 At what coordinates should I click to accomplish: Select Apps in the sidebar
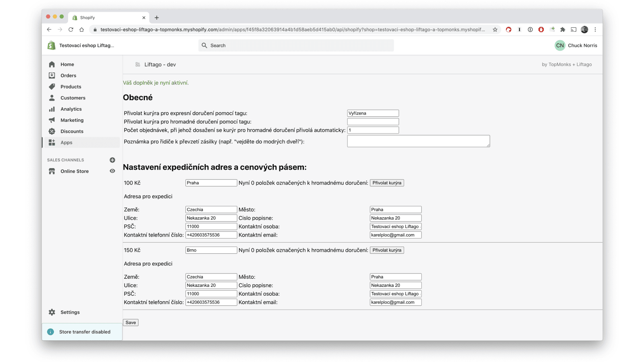[x=66, y=143]
